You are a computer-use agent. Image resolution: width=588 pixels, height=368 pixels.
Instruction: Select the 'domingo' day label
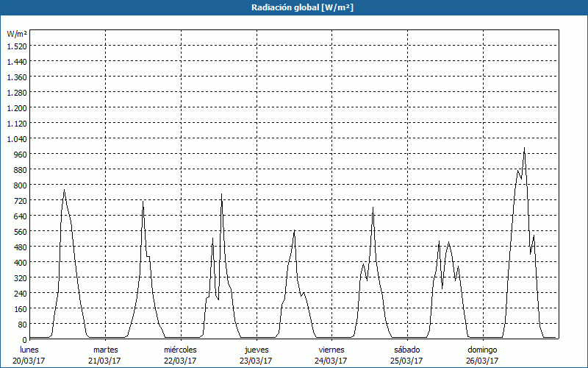tap(482, 350)
